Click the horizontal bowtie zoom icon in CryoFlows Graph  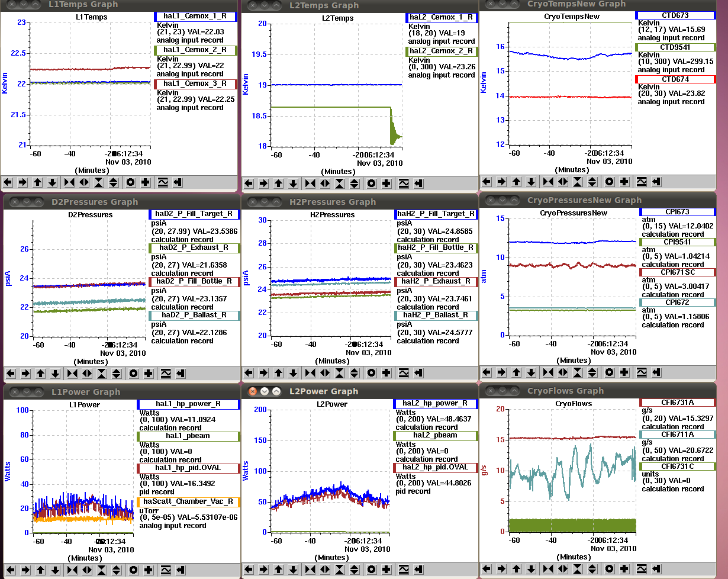click(x=549, y=570)
